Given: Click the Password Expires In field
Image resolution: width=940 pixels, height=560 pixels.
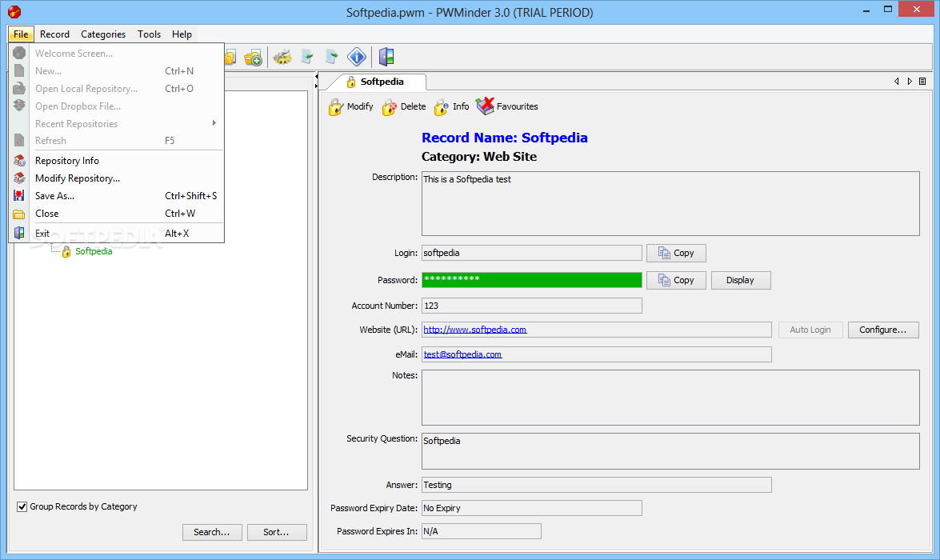Looking at the screenshot, I should pos(482,531).
